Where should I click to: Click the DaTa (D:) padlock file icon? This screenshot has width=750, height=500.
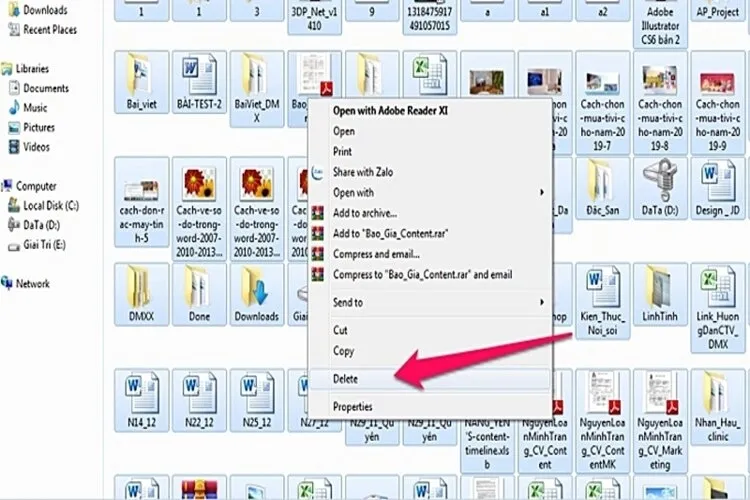[x=660, y=183]
